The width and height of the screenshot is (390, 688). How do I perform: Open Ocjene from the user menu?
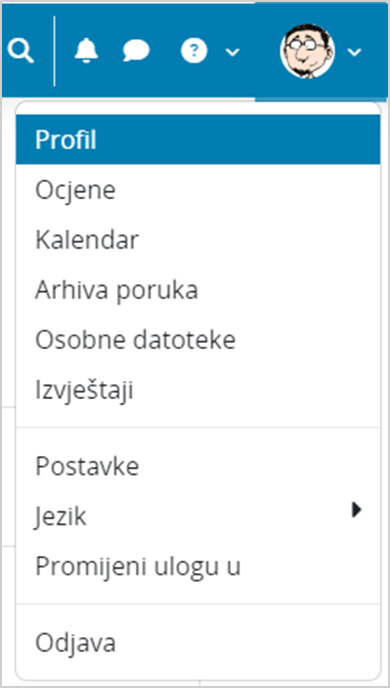point(198,190)
